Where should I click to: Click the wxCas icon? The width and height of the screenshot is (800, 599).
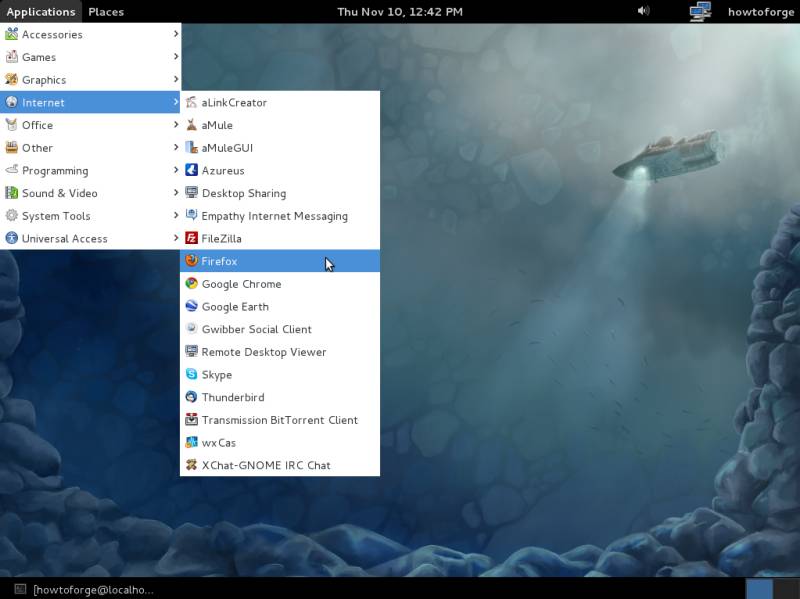click(x=191, y=442)
